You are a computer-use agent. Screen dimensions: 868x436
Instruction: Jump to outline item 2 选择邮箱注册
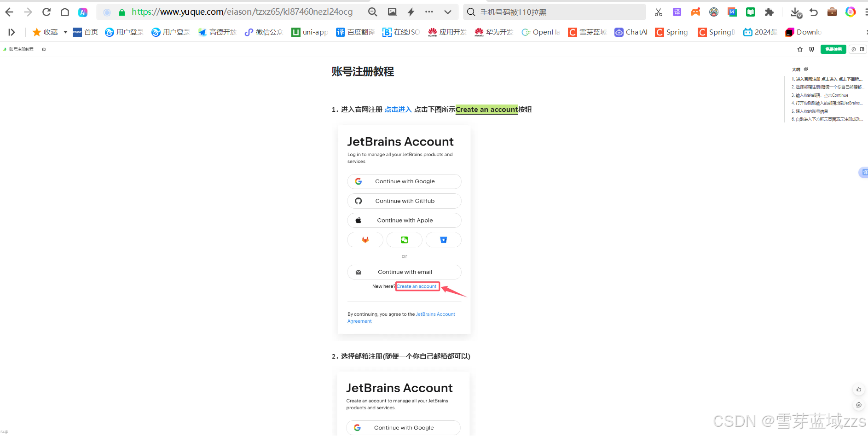tap(827, 87)
